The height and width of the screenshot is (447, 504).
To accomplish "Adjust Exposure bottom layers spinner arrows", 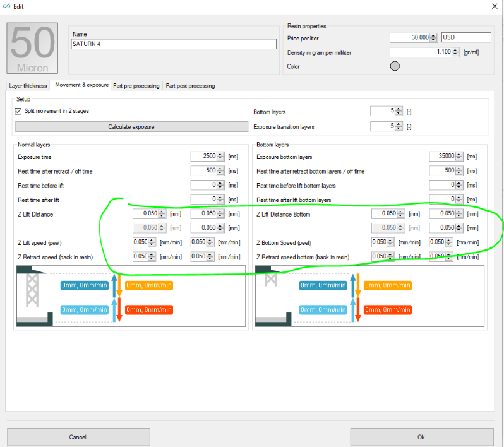I will tap(459, 156).
